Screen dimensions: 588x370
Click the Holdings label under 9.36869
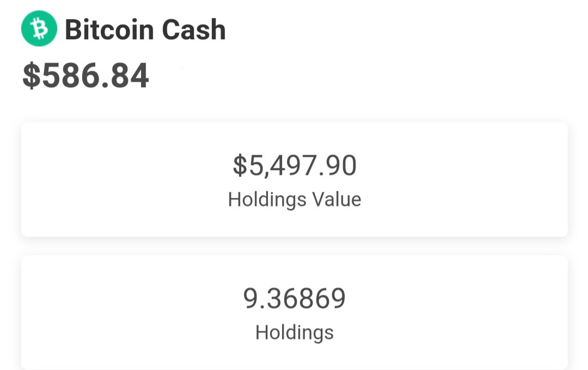(x=295, y=332)
